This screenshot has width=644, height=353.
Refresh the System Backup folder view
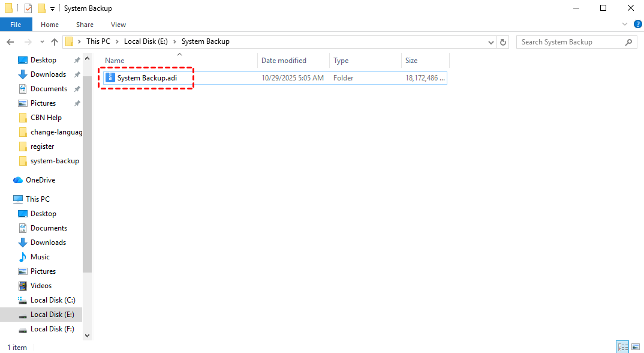click(503, 42)
